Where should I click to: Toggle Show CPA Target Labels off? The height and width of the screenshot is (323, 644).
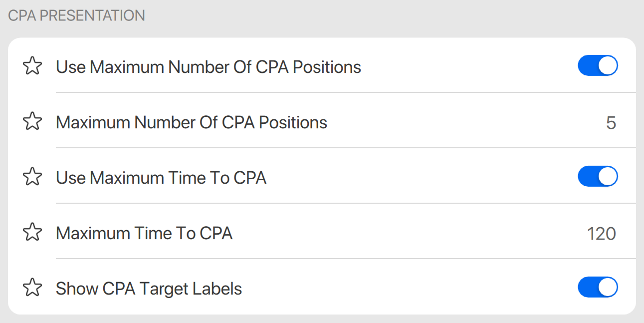coord(598,288)
